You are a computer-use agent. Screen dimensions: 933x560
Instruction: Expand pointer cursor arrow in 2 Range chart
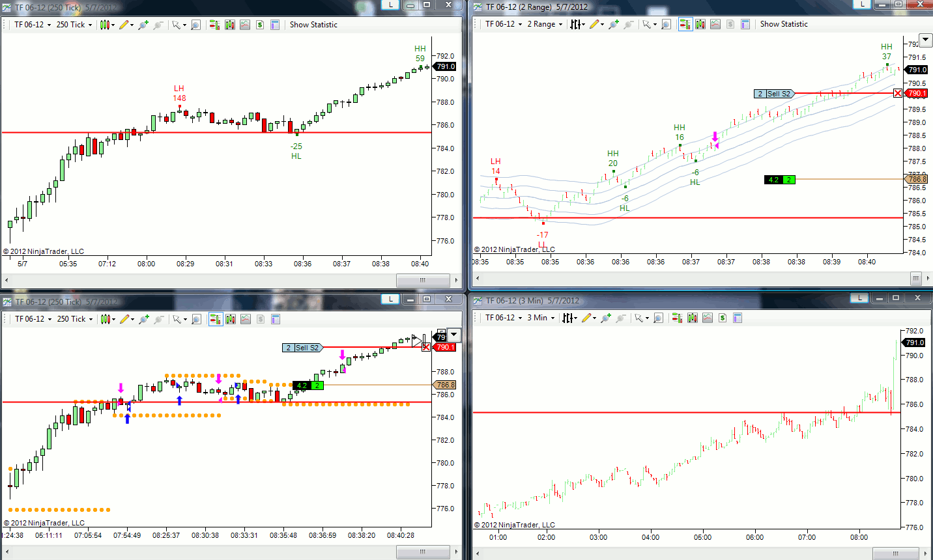tap(654, 25)
